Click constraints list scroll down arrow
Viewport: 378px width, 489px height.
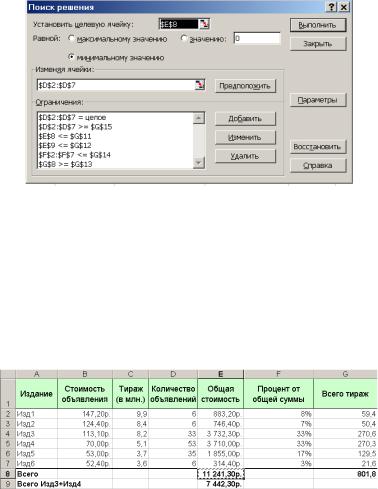point(199,163)
